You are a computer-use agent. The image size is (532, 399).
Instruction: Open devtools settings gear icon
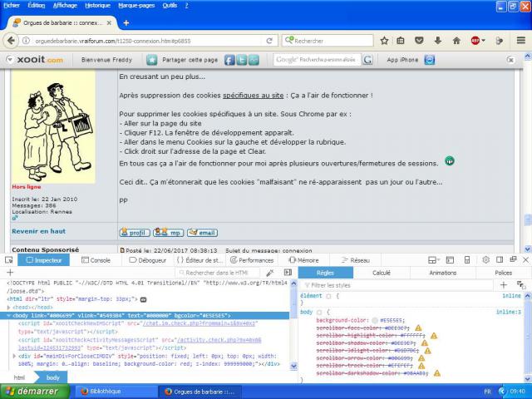tap(485, 260)
